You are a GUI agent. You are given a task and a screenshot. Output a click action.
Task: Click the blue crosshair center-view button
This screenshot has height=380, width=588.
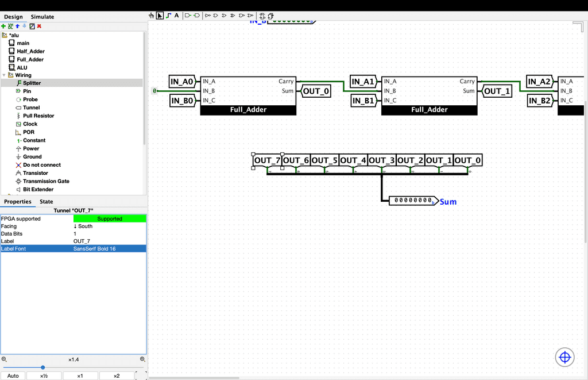pyautogui.click(x=564, y=358)
